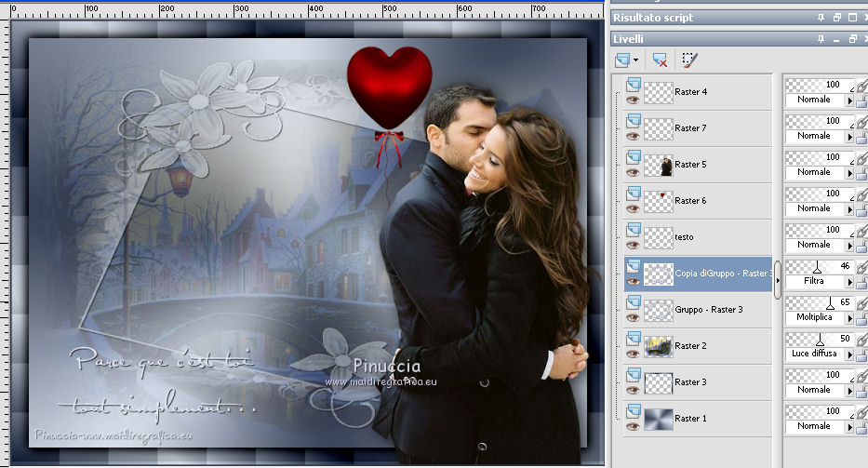868x468 pixels.
Task: Select the Gruppo - Raster 3 layer name
Action: pyautogui.click(x=709, y=310)
